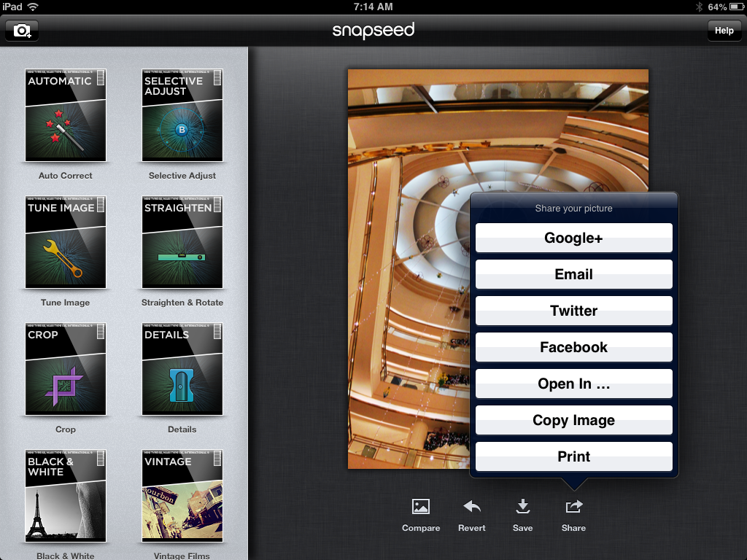
Task: Open Help in top bar
Action: (724, 31)
